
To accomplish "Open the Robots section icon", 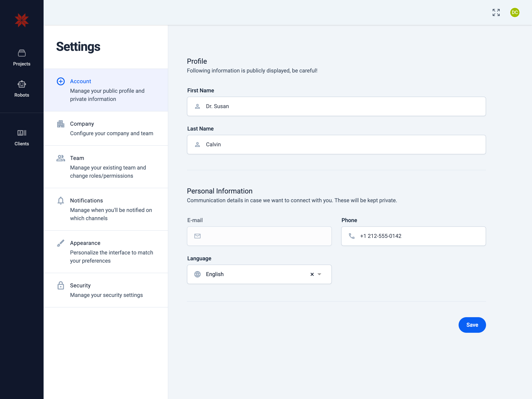I will (x=22, y=84).
